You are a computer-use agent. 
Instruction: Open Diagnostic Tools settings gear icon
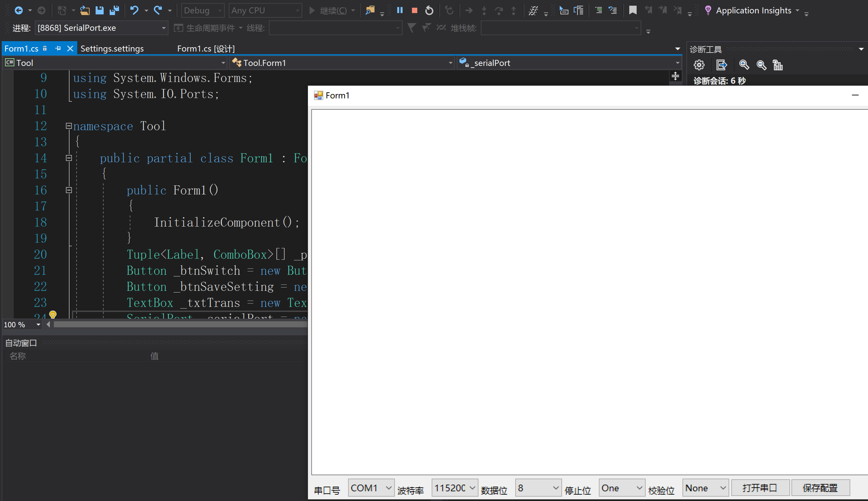pos(699,65)
